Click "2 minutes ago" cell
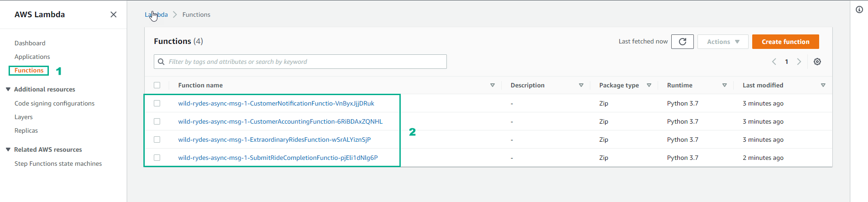Screen dimensions: 868x202 coord(763,158)
